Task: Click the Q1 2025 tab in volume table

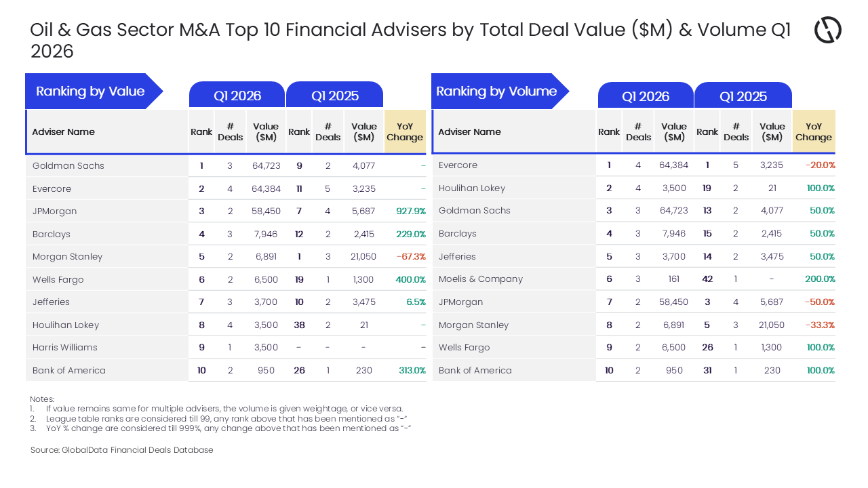Action: 743,96
